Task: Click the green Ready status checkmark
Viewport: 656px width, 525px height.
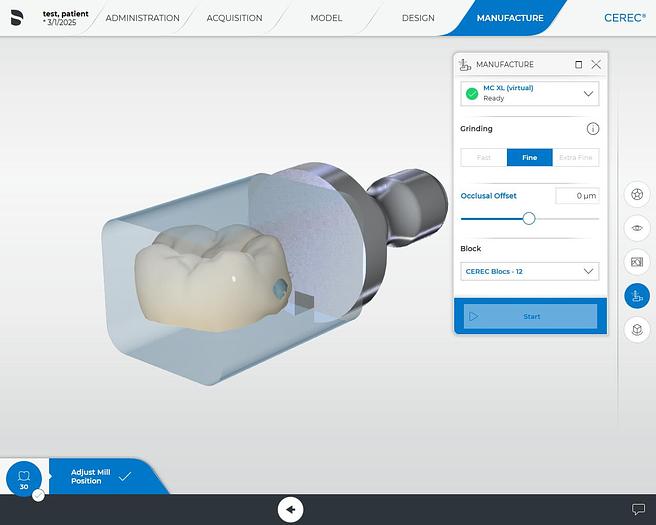Action: click(x=472, y=94)
